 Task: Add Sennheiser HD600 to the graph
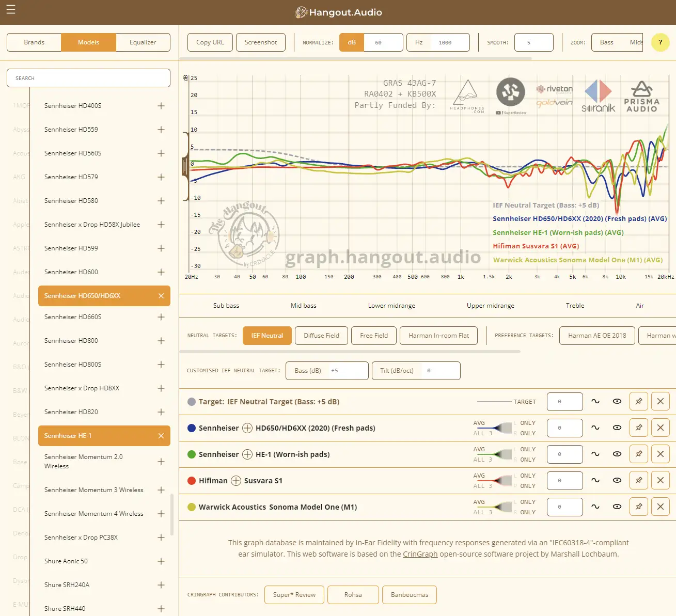tap(161, 272)
